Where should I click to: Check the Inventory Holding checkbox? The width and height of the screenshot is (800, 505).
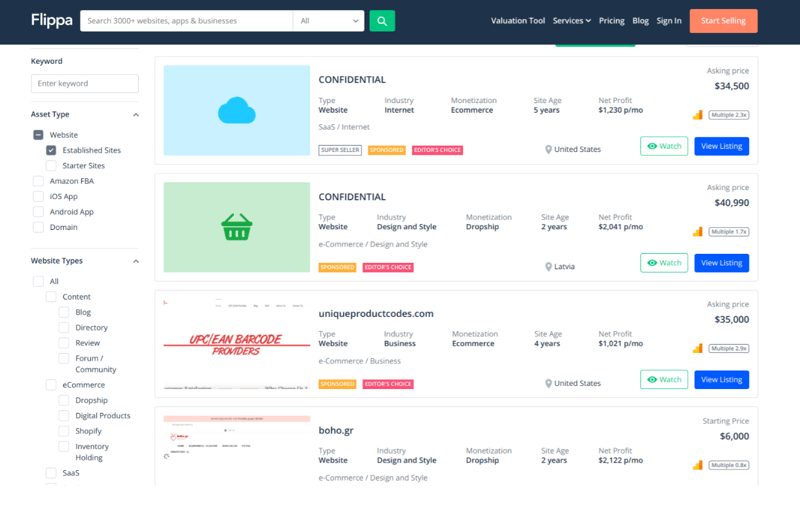64,446
